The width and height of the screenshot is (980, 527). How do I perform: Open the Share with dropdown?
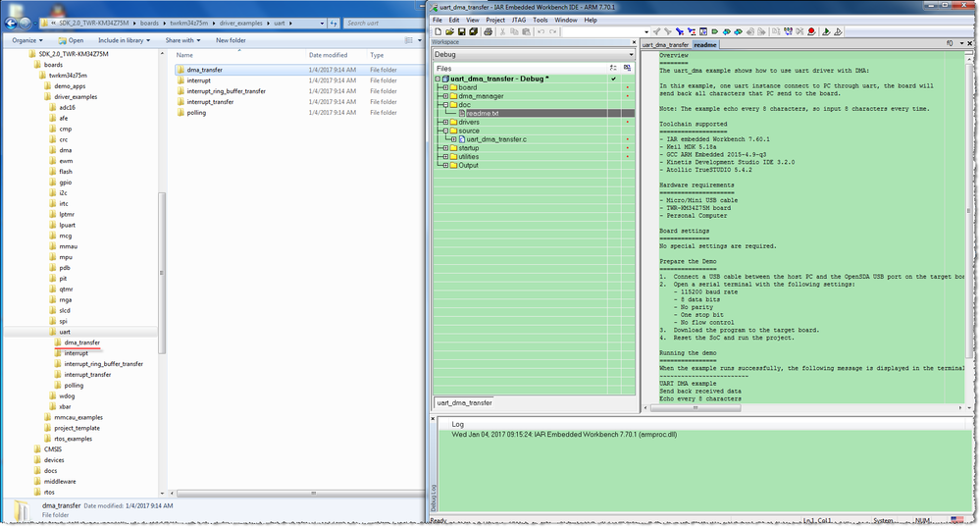click(182, 40)
